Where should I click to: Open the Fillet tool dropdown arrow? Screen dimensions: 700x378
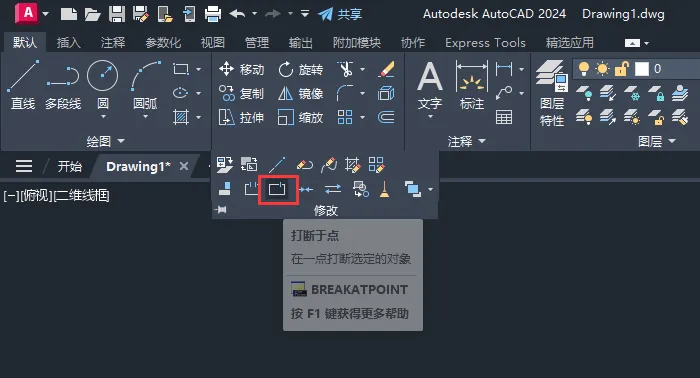coord(362,93)
